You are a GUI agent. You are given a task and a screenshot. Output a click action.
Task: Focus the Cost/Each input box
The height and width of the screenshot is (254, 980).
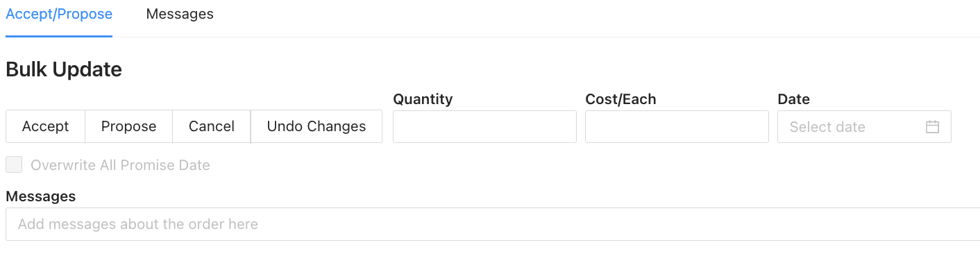pyautogui.click(x=677, y=126)
